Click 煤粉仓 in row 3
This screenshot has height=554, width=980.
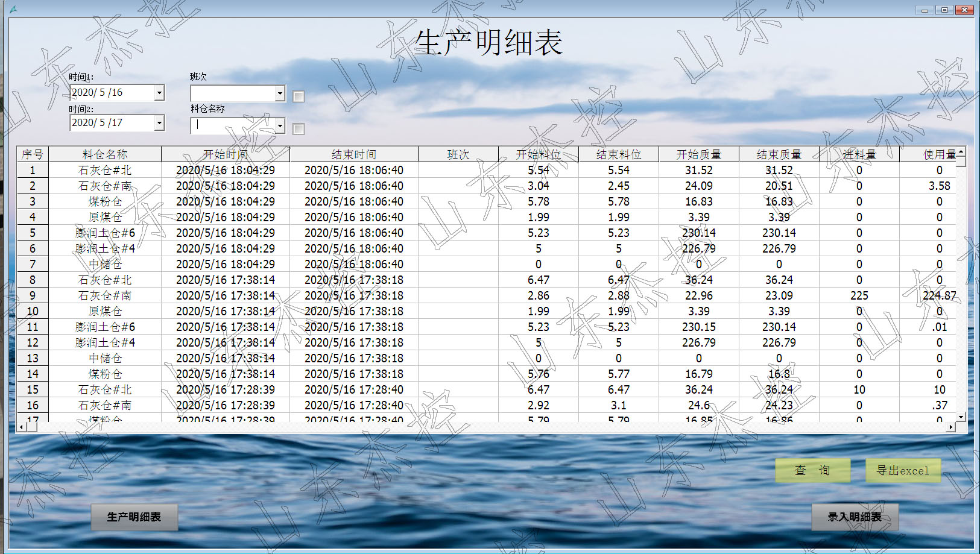(105, 202)
